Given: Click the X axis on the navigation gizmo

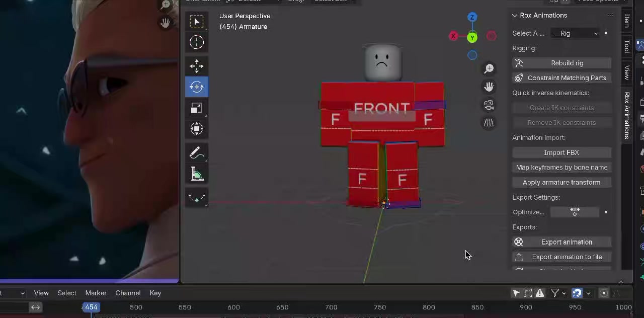Looking at the screenshot, I should [453, 36].
